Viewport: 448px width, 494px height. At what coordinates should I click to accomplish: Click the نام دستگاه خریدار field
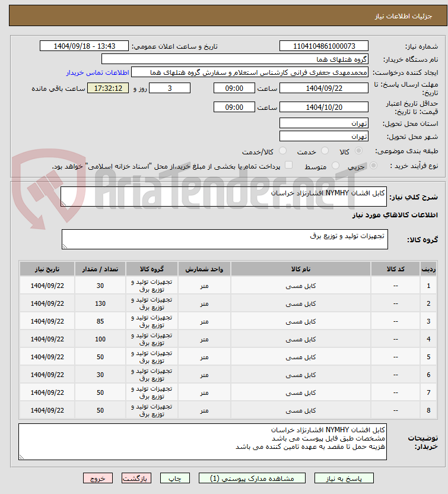234,59
